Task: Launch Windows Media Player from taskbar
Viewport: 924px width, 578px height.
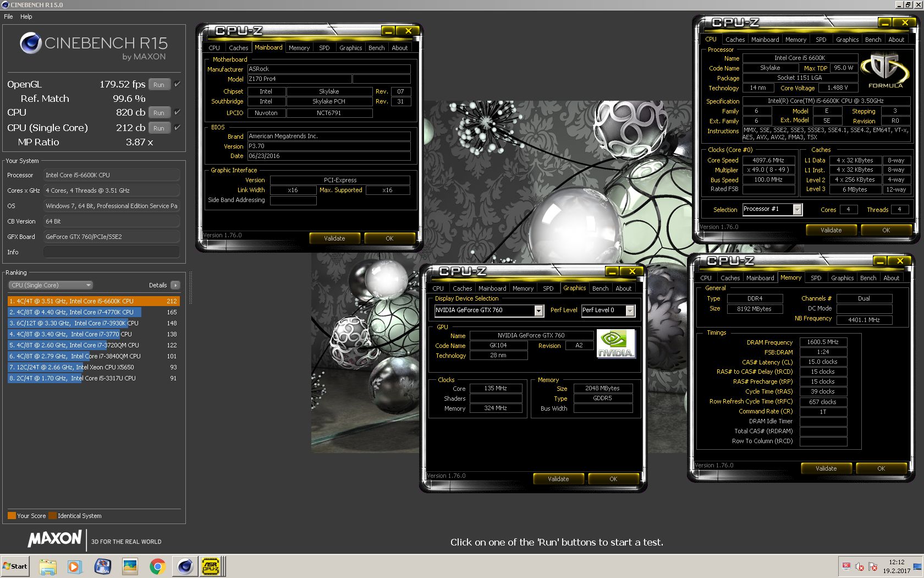Action: 75,566
